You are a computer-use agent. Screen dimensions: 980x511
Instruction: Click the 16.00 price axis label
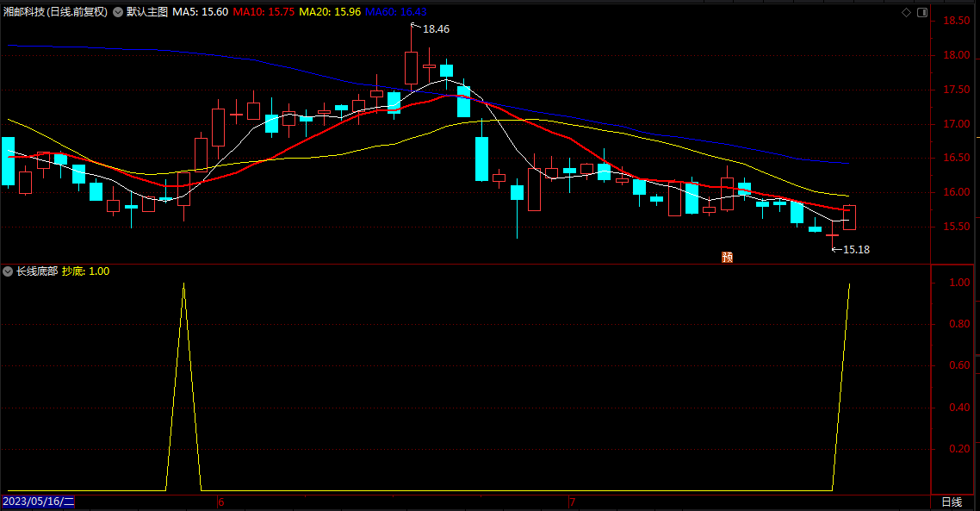956,192
